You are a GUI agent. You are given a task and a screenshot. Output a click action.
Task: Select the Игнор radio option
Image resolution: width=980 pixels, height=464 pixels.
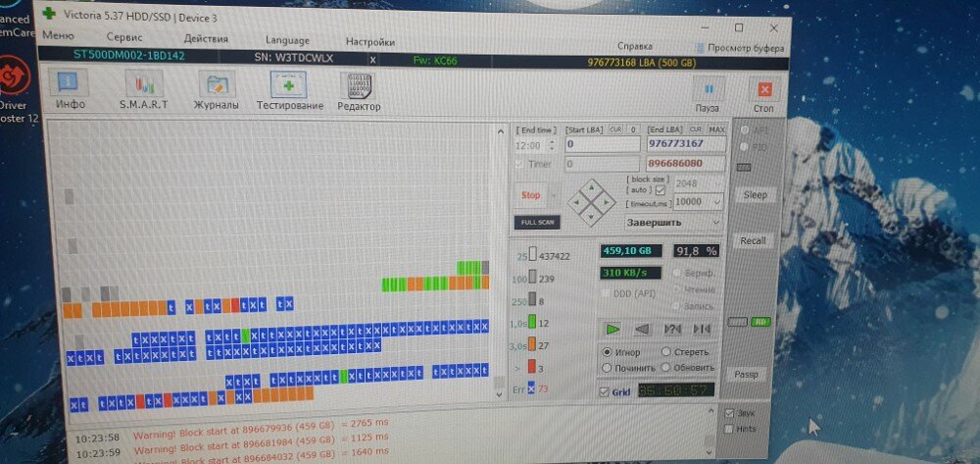click(607, 352)
